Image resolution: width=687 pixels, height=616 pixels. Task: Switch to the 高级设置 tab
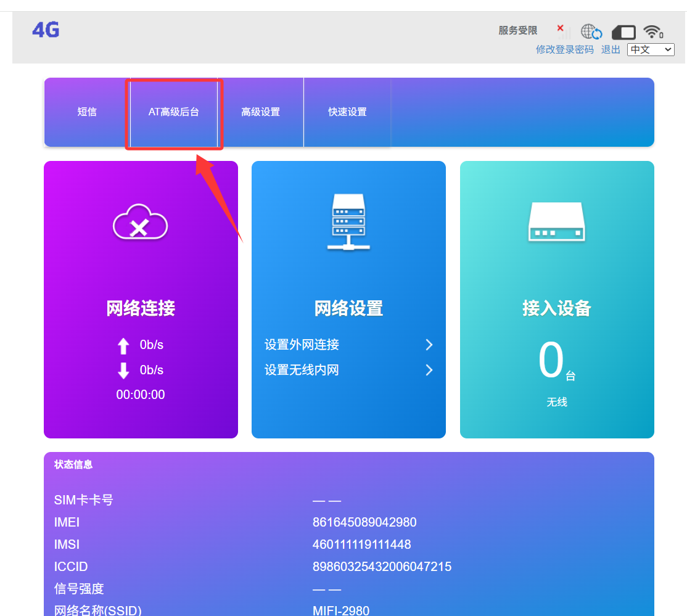[260, 112]
